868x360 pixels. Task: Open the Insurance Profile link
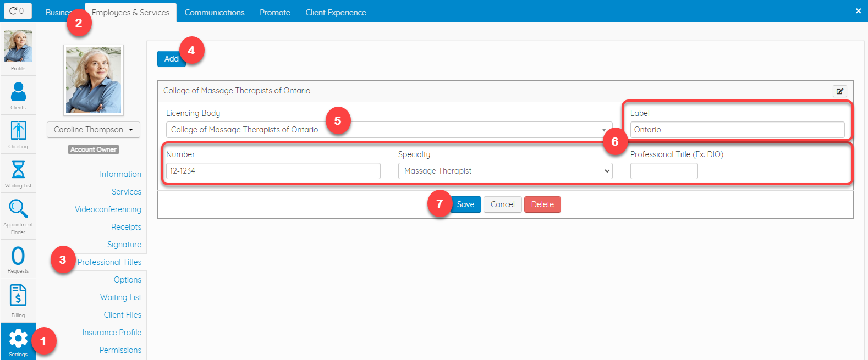click(x=112, y=333)
